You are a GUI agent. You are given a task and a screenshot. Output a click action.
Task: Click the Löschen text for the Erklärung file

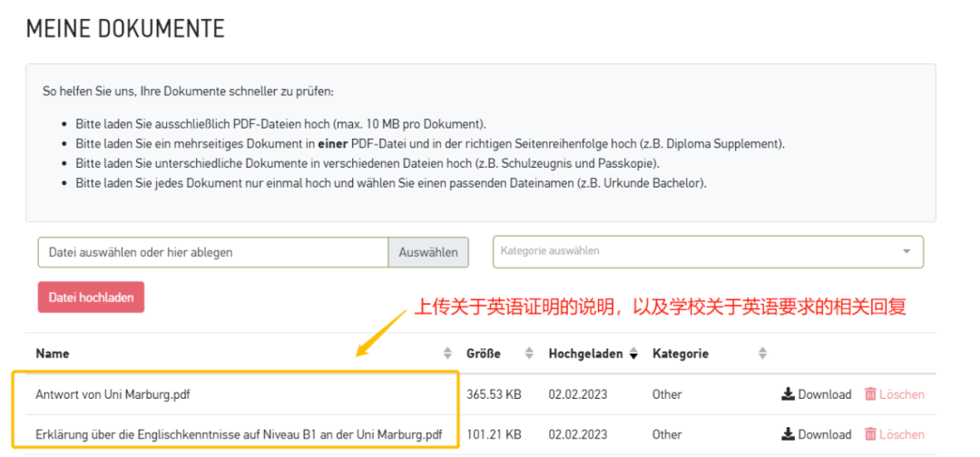click(x=901, y=434)
